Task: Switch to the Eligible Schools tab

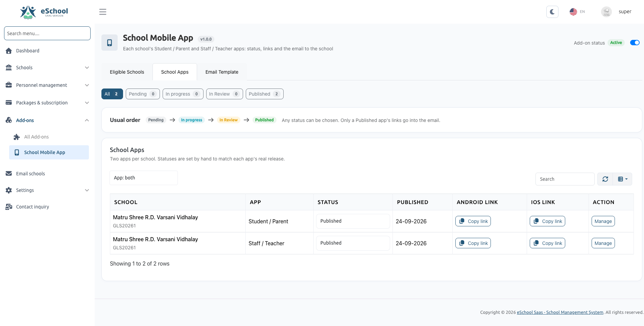Action: click(x=127, y=72)
